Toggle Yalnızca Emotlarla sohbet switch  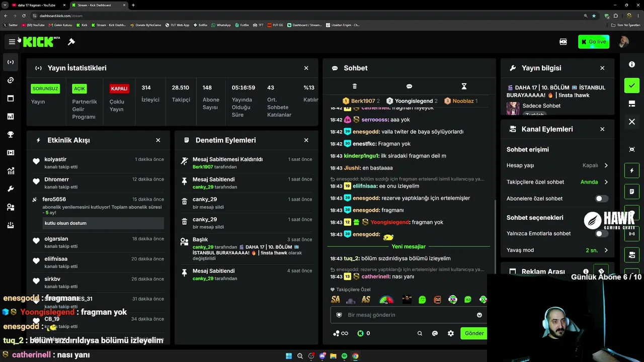601,234
